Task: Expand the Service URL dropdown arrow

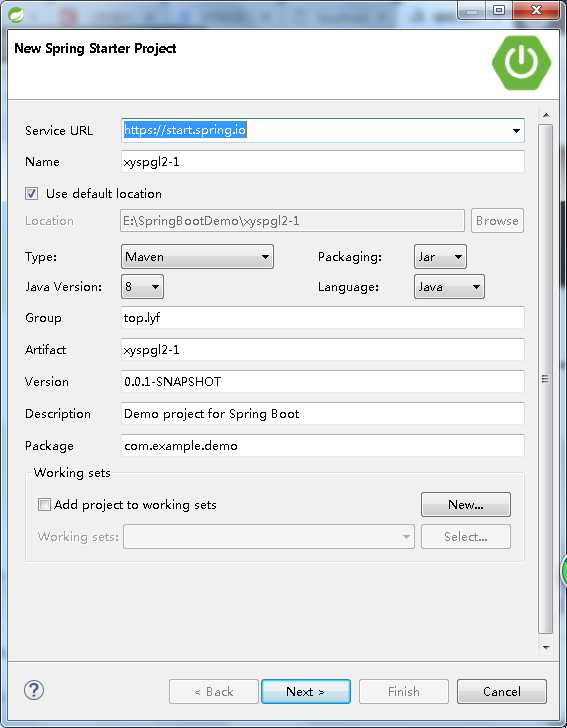Action: [x=516, y=131]
